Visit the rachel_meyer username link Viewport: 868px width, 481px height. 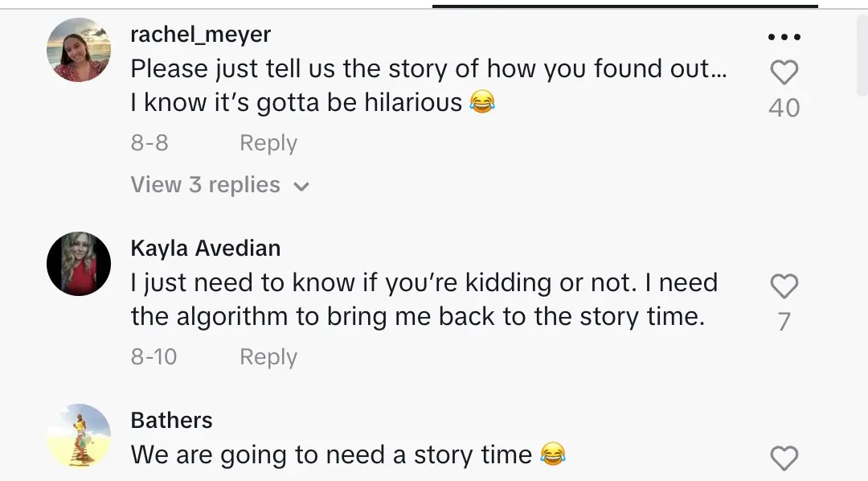click(200, 35)
